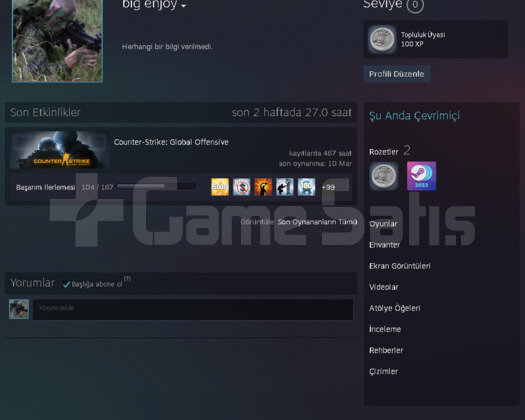
Task: Click small avatar beside comment box
Action: (19, 309)
